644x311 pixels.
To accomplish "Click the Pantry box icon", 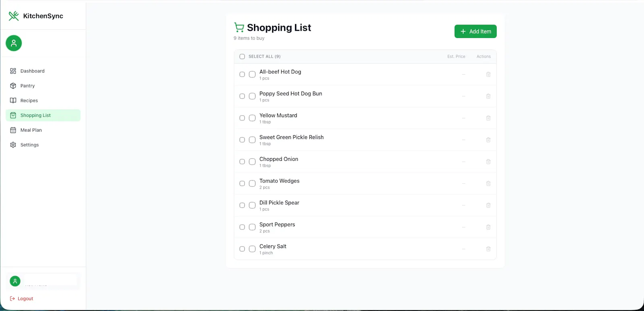I will pos(13,86).
